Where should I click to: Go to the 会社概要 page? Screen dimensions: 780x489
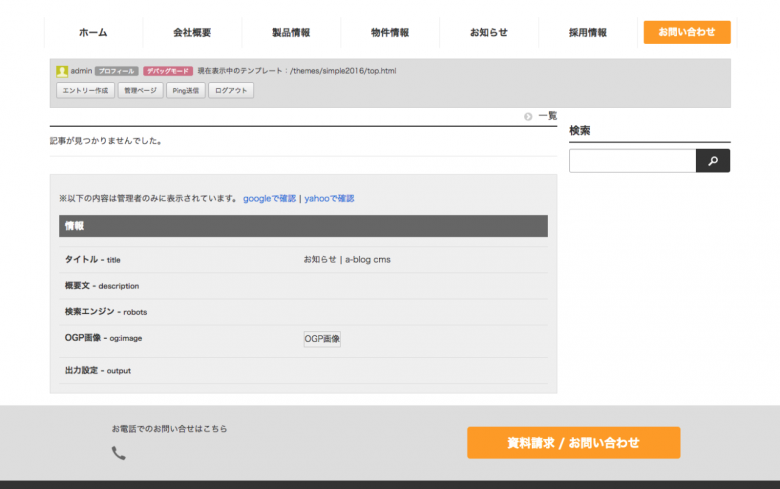tap(192, 33)
